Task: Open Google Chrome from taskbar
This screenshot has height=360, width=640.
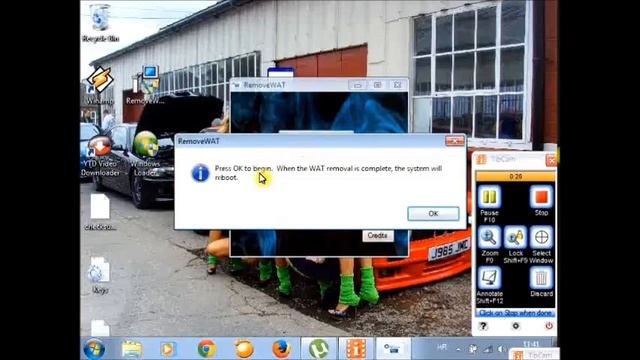Action: [207, 349]
